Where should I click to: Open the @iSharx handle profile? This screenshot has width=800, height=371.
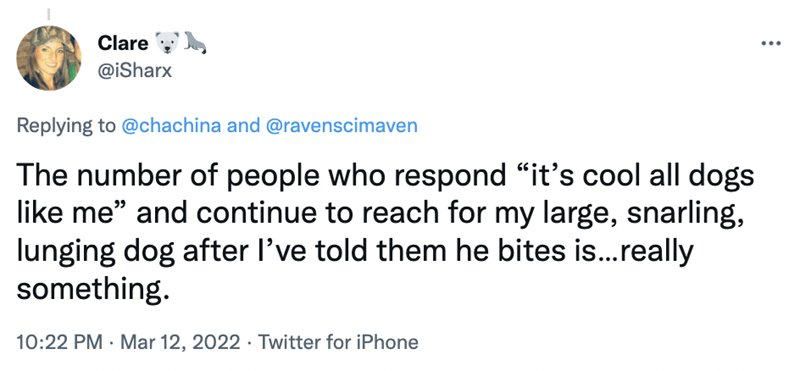(x=135, y=71)
